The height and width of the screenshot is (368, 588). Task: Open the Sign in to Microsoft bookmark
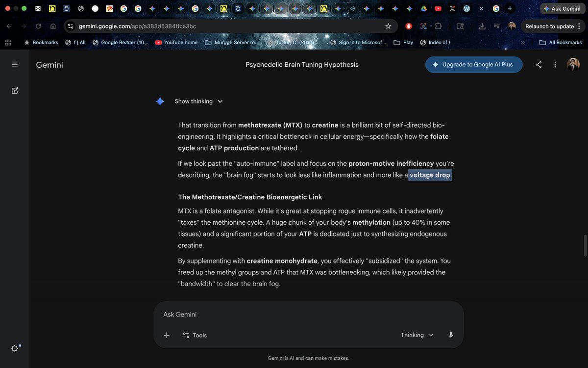[x=358, y=42]
